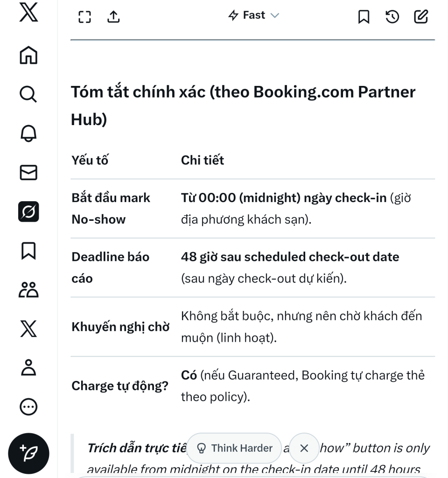This screenshot has width=448, height=478.
Task: Toggle fullscreen focus mode icon
Action: pos(84,17)
